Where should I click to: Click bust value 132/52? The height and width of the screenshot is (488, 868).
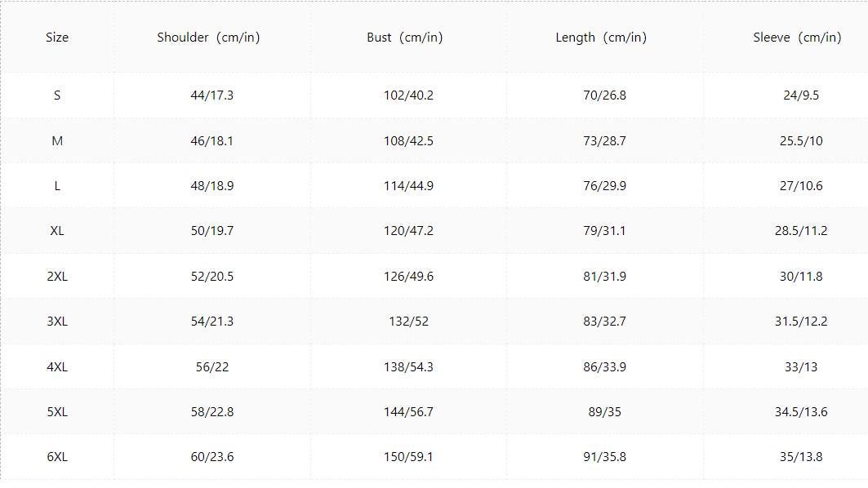pyautogui.click(x=408, y=321)
